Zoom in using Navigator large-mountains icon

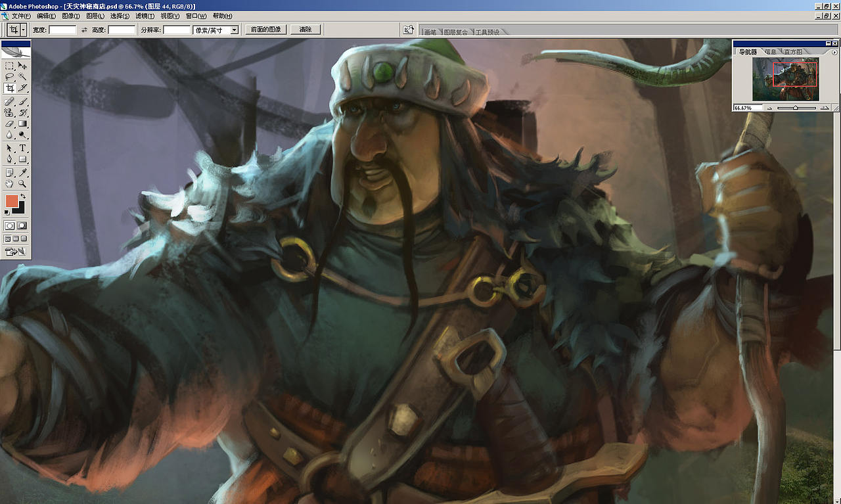click(824, 108)
